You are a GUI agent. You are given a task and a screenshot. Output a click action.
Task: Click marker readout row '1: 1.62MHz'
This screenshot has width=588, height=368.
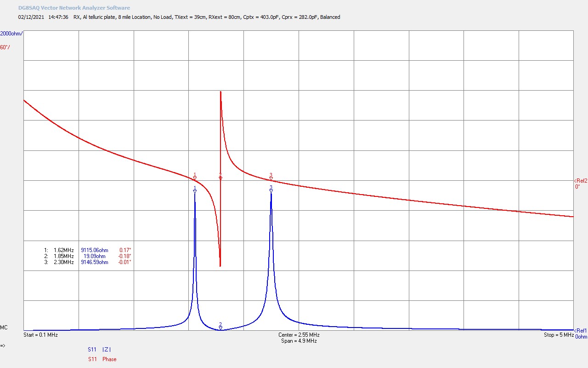coord(87,250)
